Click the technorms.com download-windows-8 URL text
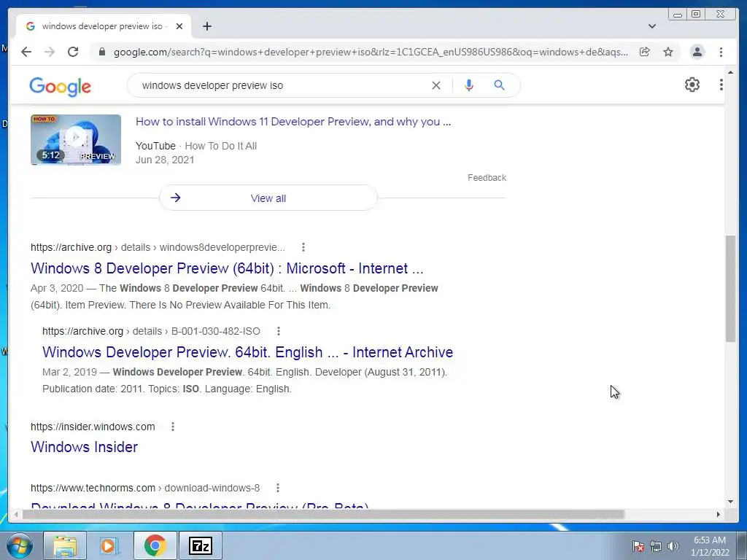This screenshot has height=560, width=747. (x=145, y=488)
